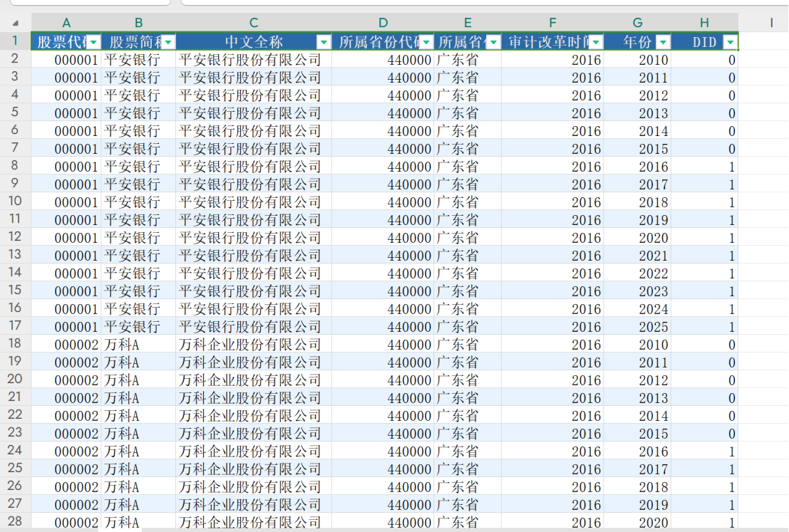Open filter dropdown for 所属省份 column
789x532 pixels.
[494, 42]
